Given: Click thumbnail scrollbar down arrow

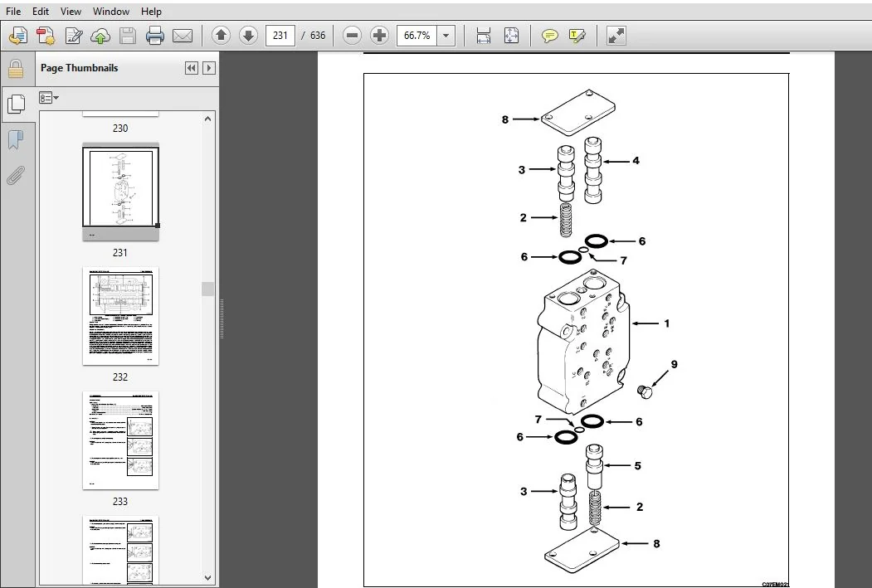Looking at the screenshot, I should 207,577.
